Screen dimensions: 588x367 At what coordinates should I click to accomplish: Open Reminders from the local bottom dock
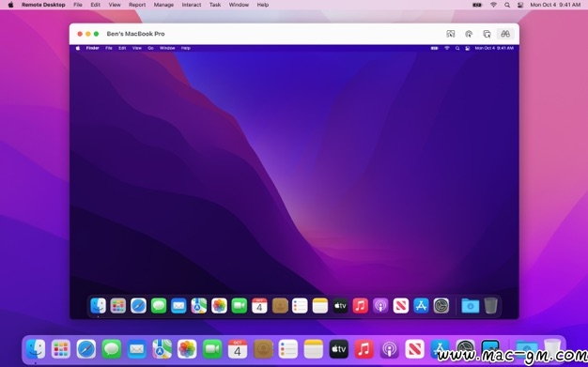[x=288, y=349]
